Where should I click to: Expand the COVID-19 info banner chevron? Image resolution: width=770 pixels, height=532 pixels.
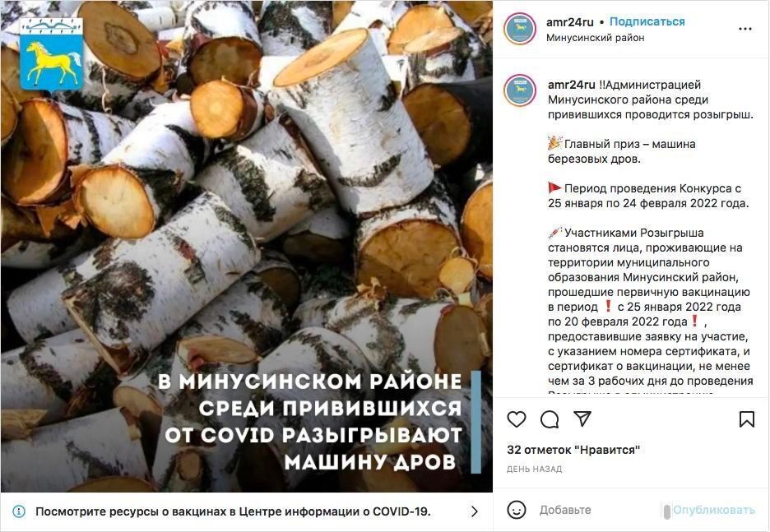475,511
